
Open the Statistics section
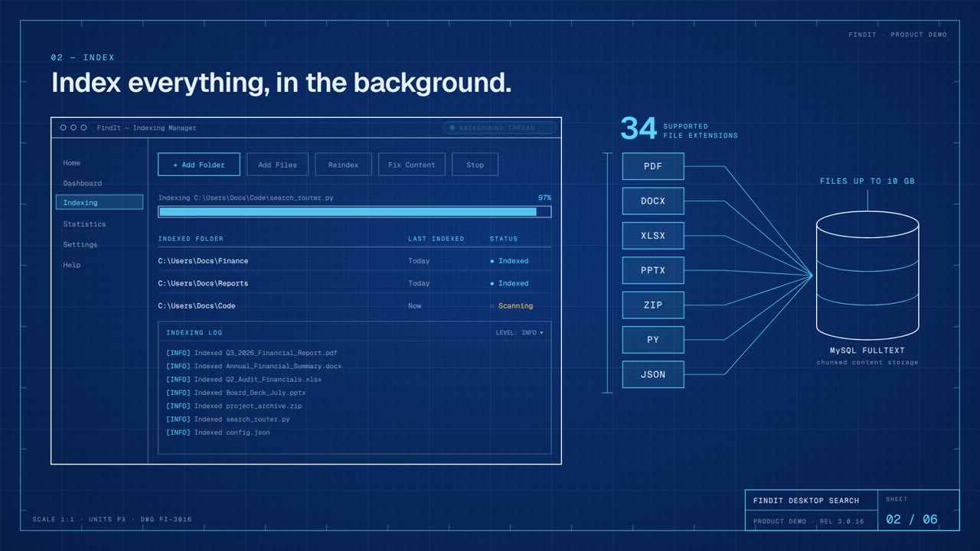84,224
